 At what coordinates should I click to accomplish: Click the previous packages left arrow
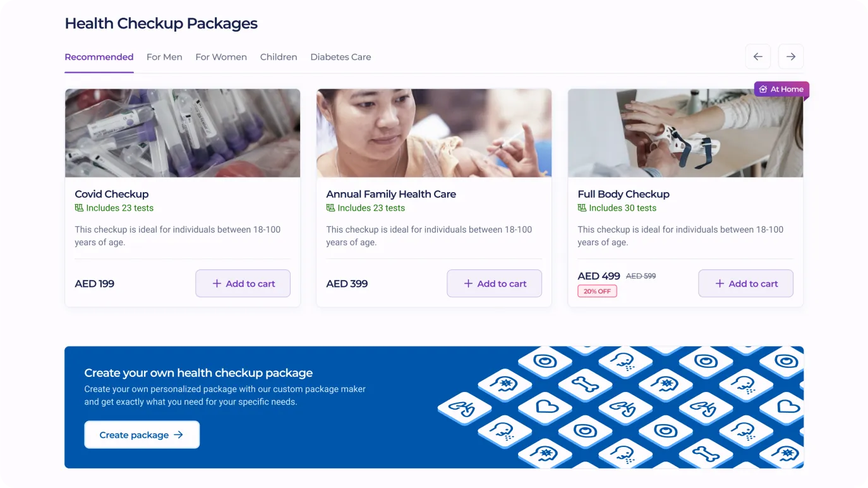pyautogui.click(x=758, y=56)
